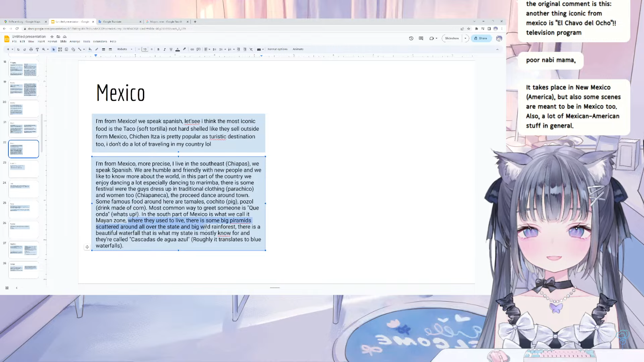Increase font size with plus button
644x362 pixels.
(151, 49)
